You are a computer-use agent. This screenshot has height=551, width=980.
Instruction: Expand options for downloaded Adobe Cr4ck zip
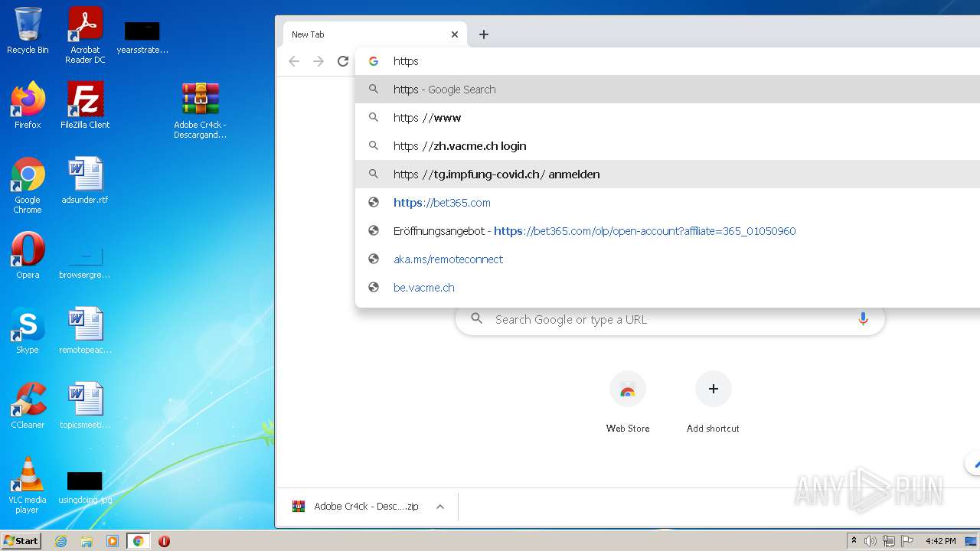440,507
